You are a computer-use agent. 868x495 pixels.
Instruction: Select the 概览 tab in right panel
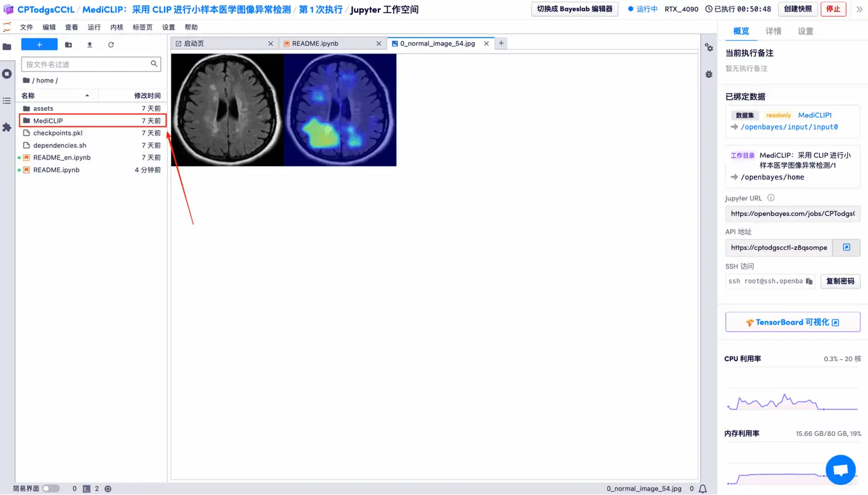741,31
